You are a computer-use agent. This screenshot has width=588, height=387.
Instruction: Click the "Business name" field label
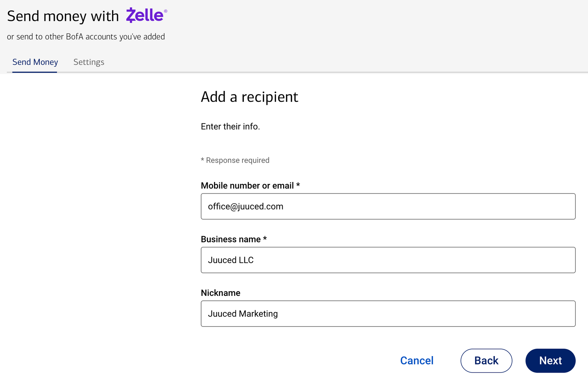point(230,239)
